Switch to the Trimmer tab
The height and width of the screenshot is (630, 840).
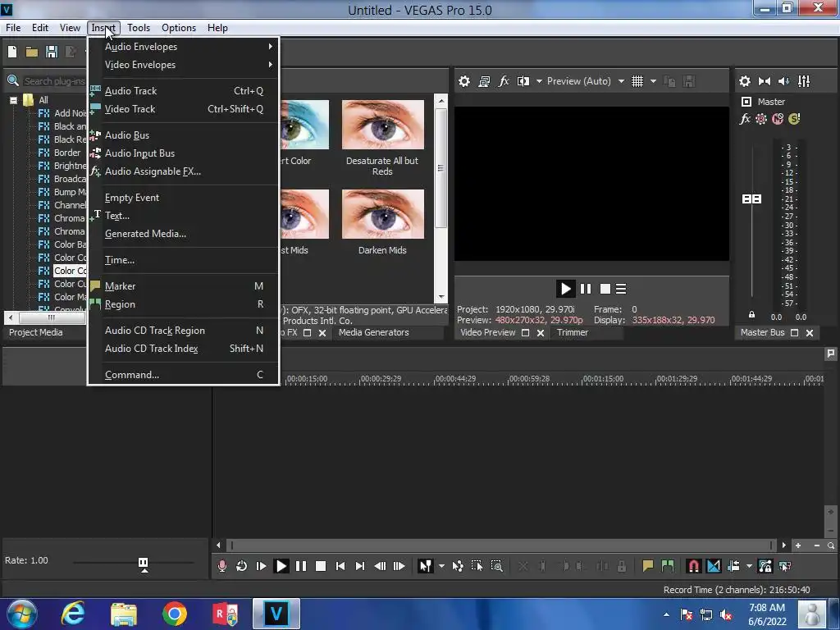572,333
